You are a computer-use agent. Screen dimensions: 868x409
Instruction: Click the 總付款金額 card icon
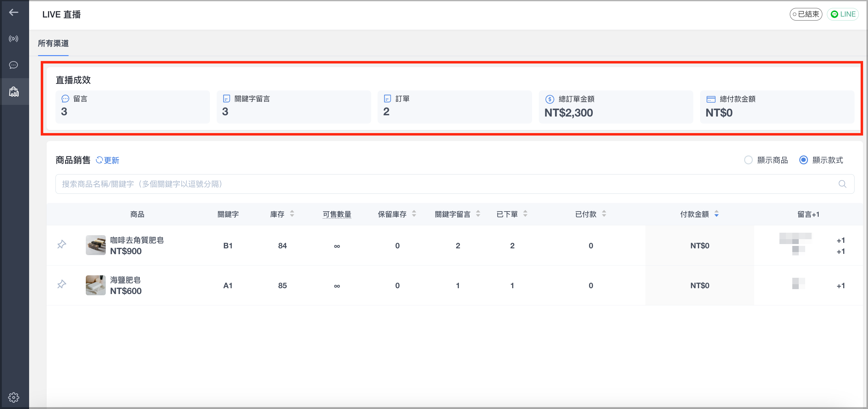pos(711,99)
